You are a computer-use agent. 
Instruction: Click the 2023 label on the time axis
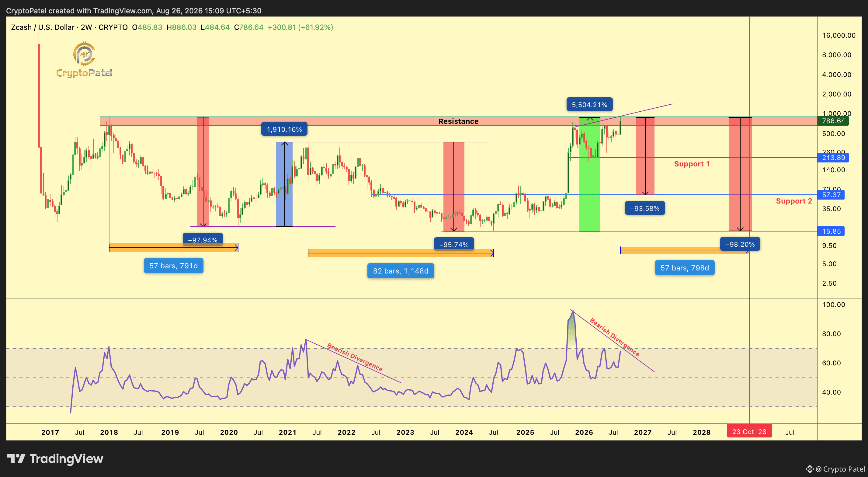[405, 432]
